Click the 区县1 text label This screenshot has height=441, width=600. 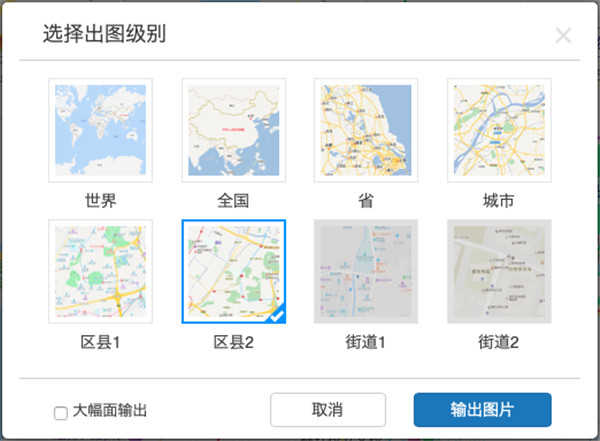click(100, 342)
